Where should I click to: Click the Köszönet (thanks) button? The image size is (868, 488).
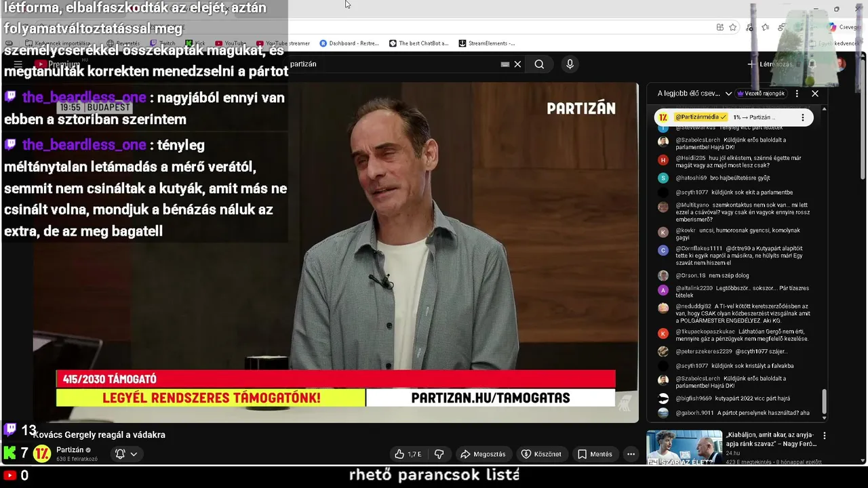tap(541, 454)
